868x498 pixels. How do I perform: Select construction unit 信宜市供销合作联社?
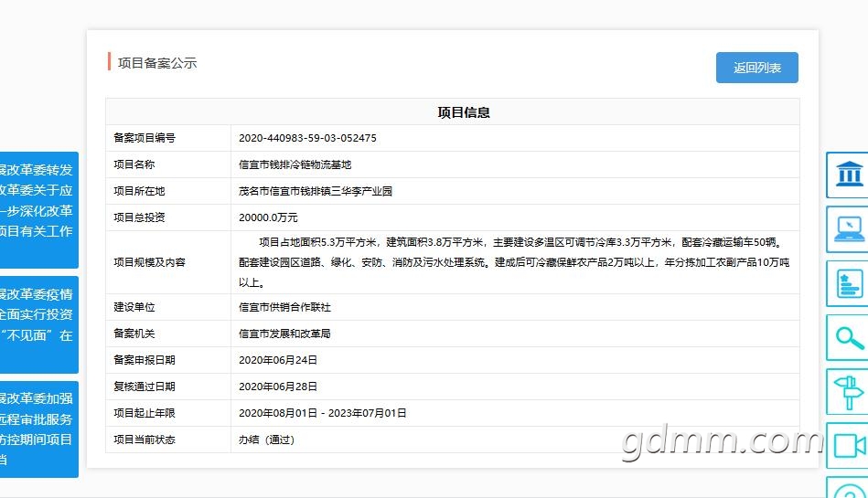coord(284,307)
